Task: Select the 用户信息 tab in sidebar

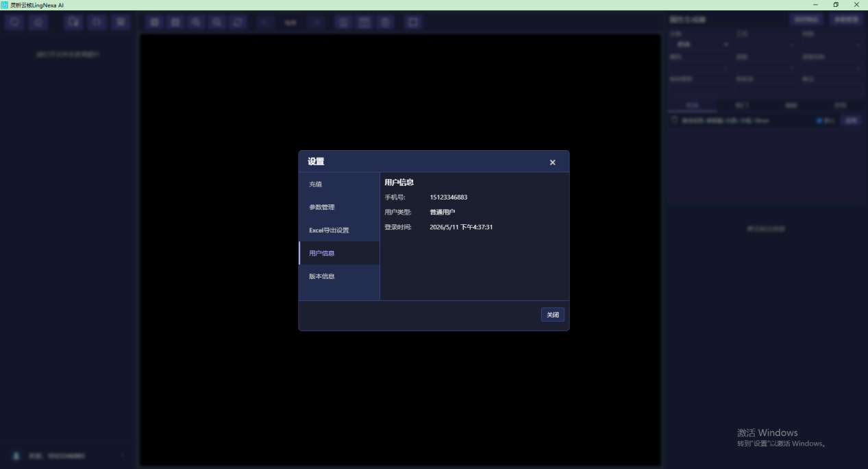Action: pos(339,253)
